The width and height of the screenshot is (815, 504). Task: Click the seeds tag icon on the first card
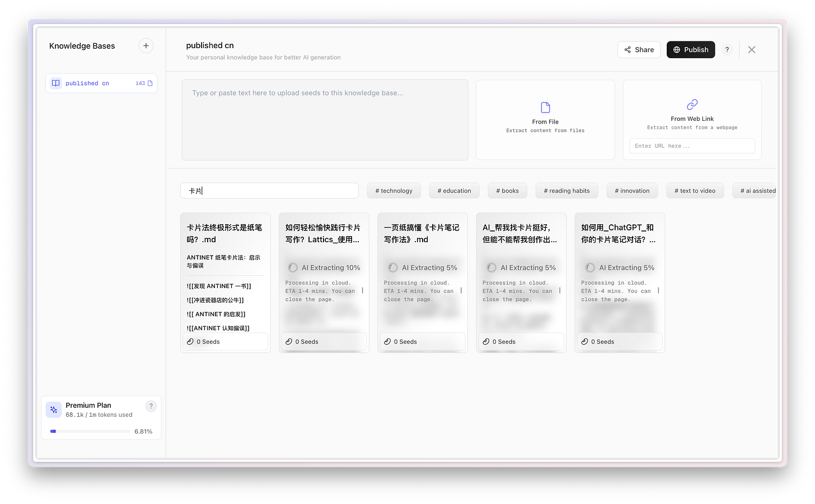[x=190, y=341]
